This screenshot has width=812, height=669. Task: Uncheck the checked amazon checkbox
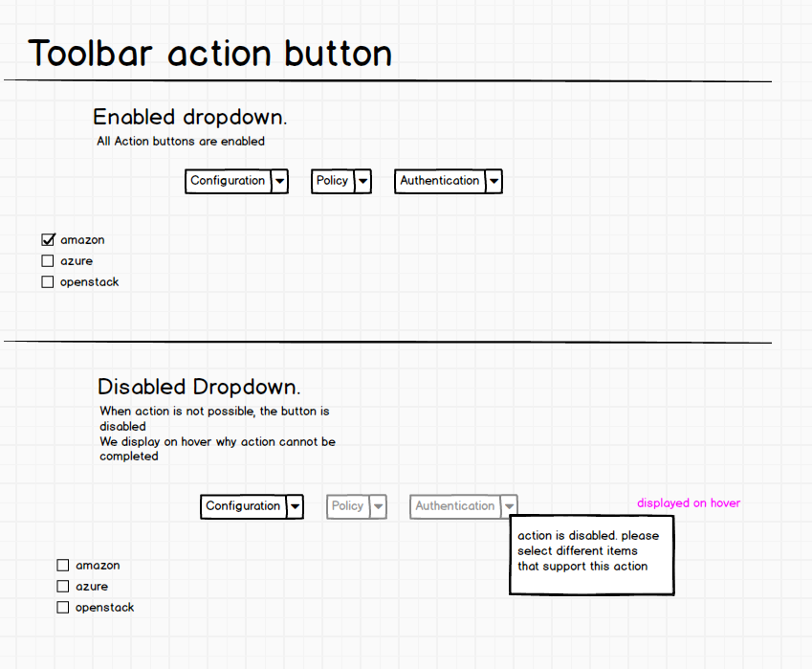pos(48,239)
